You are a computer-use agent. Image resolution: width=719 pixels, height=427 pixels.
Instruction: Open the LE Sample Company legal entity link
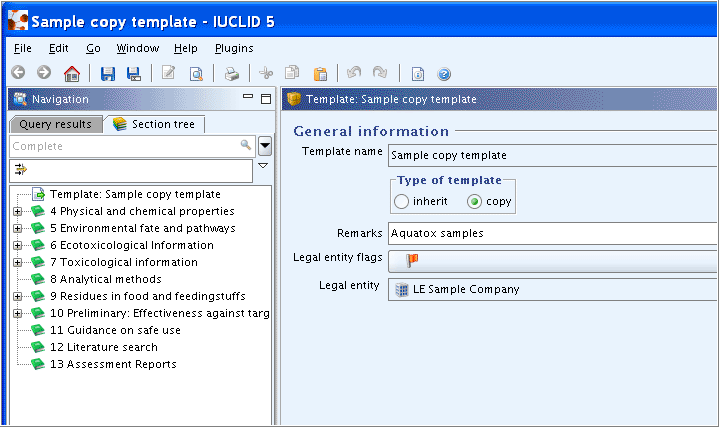click(466, 289)
